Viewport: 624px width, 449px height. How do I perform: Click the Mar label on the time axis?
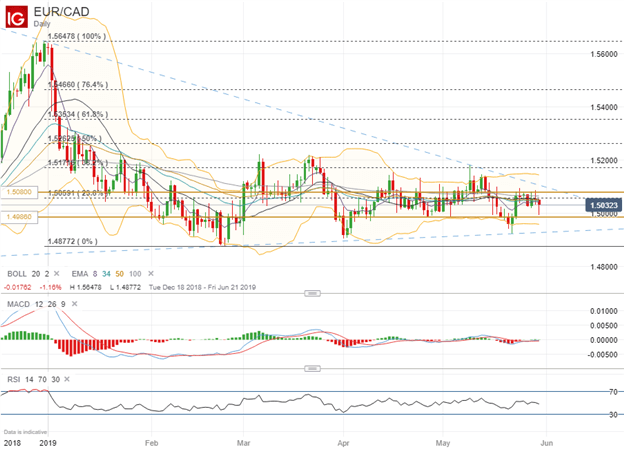[x=243, y=443]
